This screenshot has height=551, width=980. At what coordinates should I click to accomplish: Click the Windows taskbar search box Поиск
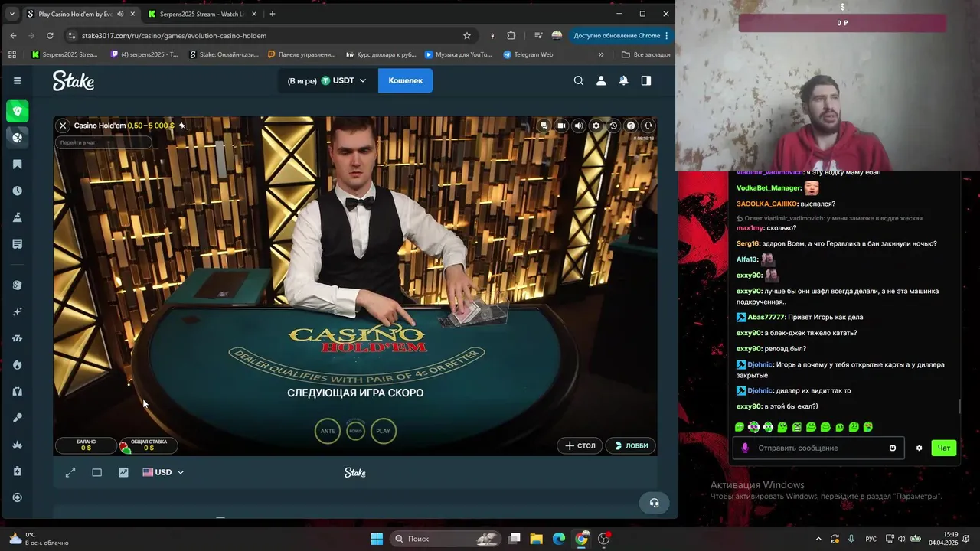pyautogui.click(x=444, y=539)
